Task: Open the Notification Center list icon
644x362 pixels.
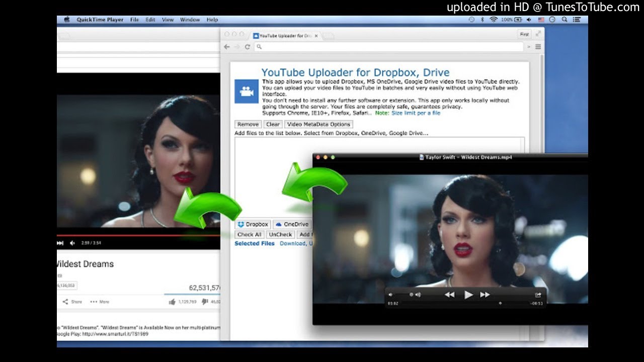Action: pyautogui.click(x=576, y=20)
